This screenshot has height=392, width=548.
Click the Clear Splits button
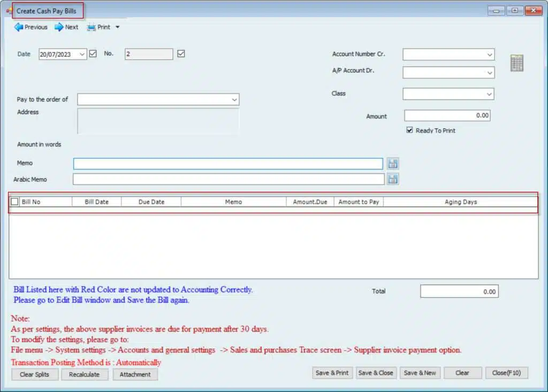click(34, 374)
